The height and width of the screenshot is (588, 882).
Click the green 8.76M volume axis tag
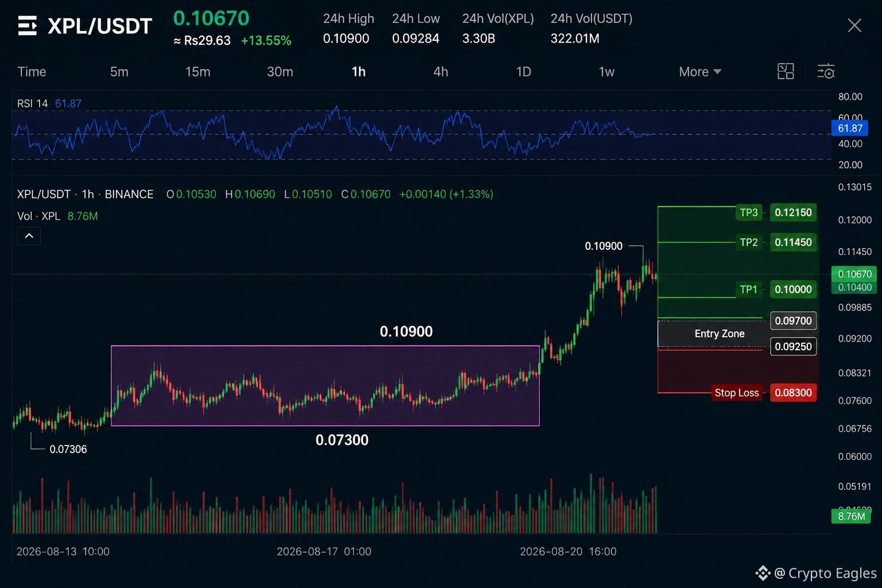point(851,516)
